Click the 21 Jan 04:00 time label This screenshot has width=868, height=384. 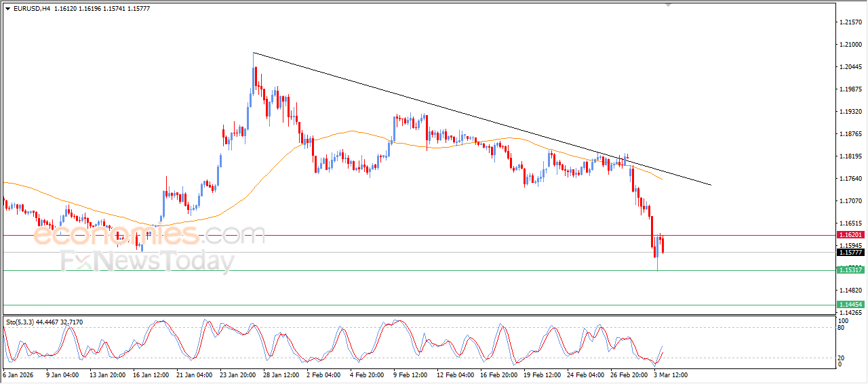195,374
